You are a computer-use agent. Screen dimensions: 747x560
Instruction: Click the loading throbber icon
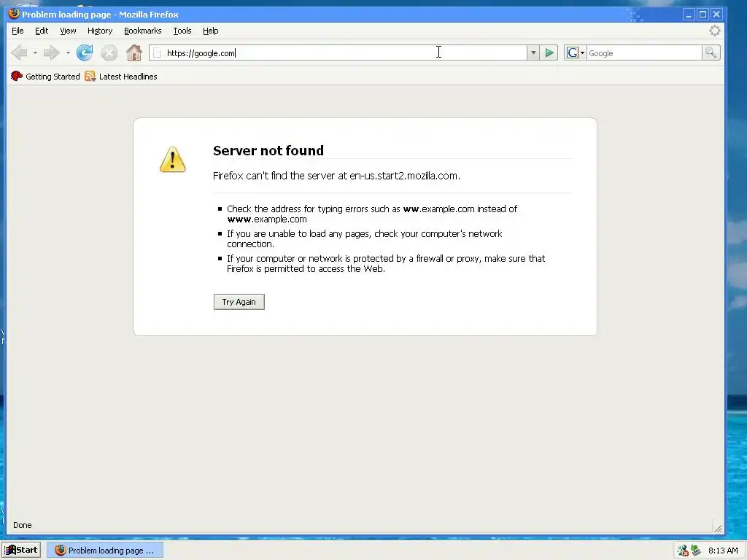click(715, 31)
